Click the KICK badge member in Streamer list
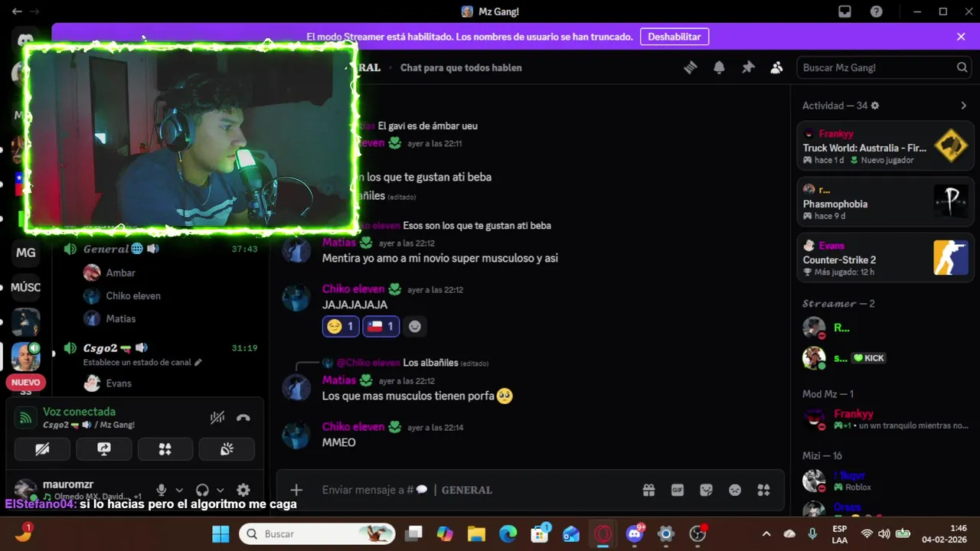The height and width of the screenshot is (551, 980). (x=885, y=357)
